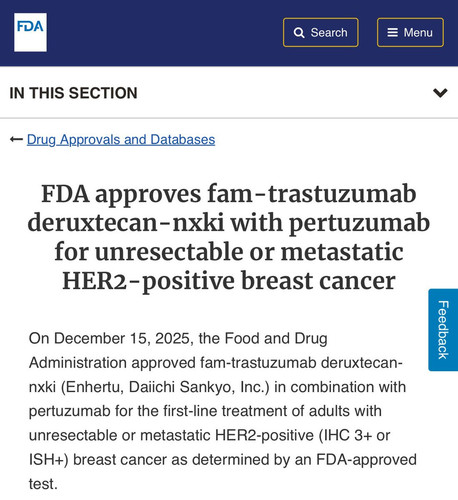Image resolution: width=458 pixels, height=500 pixels.
Task: Click the word Search in the header
Action: tap(329, 33)
